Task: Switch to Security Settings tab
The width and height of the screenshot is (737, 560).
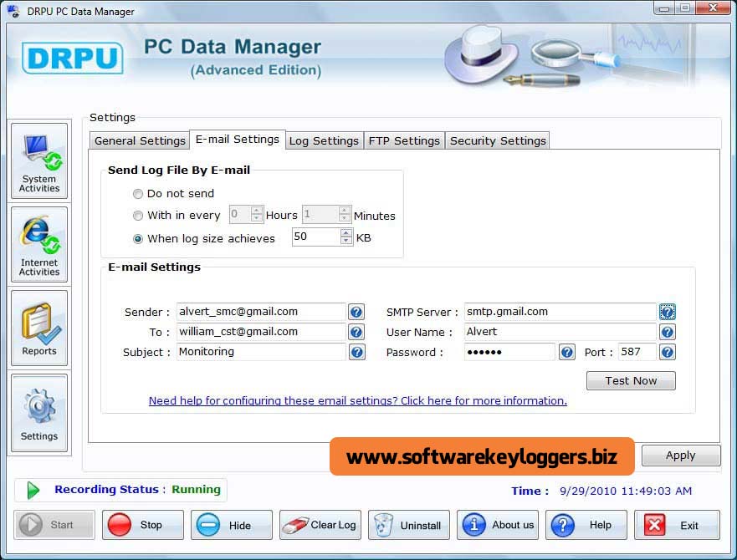Action: pos(498,140)
